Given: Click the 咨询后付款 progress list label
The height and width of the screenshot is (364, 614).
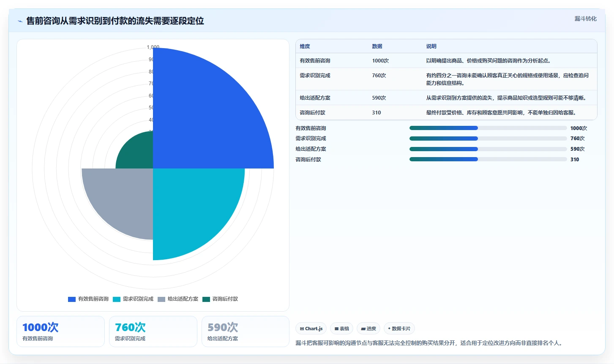Looking at the screenshot, I should 308,160.
